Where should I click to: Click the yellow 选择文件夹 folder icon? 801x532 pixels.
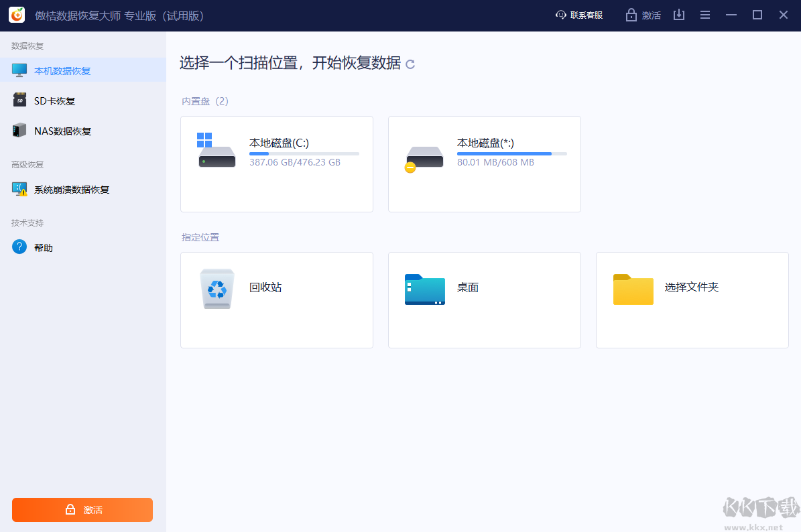tap(633, 289)
